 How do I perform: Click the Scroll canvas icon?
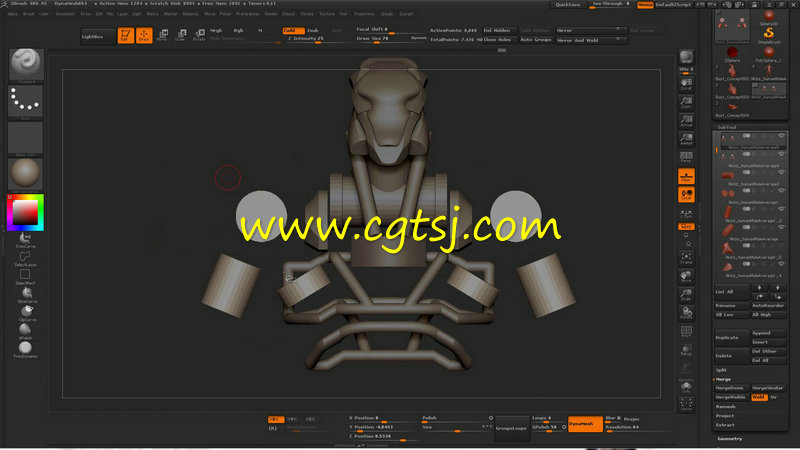pyautogui.click(x=686, y=84)
